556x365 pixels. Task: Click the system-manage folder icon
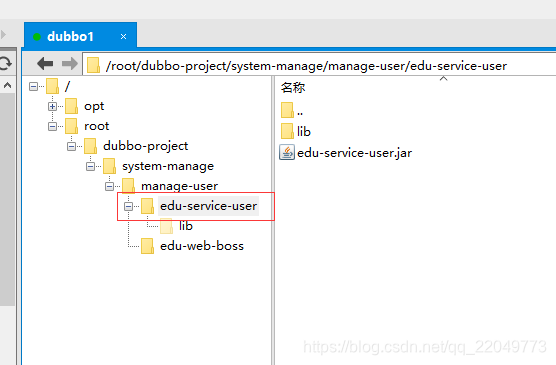pos(109,166)
